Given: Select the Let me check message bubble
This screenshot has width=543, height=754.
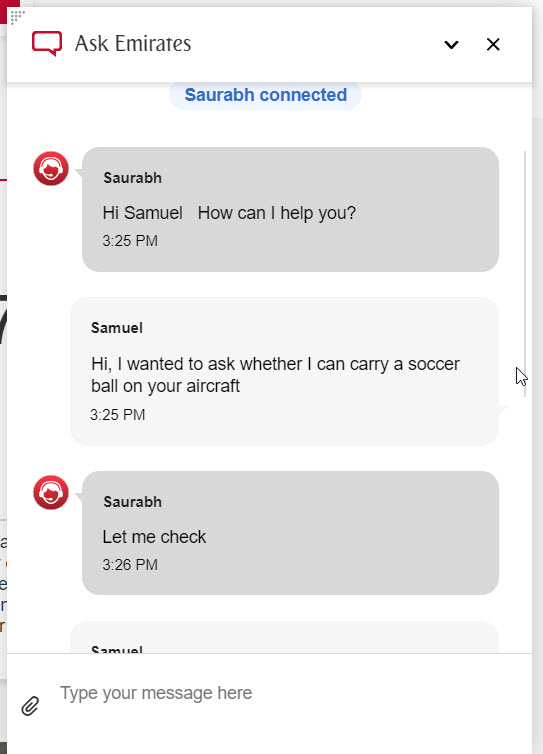Looking at the screenshot, I should [x=290, y=533].
